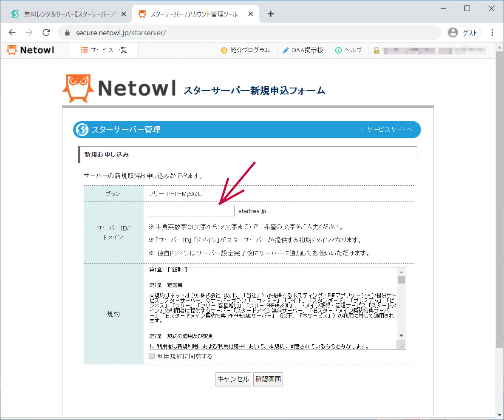Click the 新規お申し込み heading
The width and height of the screenshot is (504, 420).
pyautogui.click(x=106, y=155)
